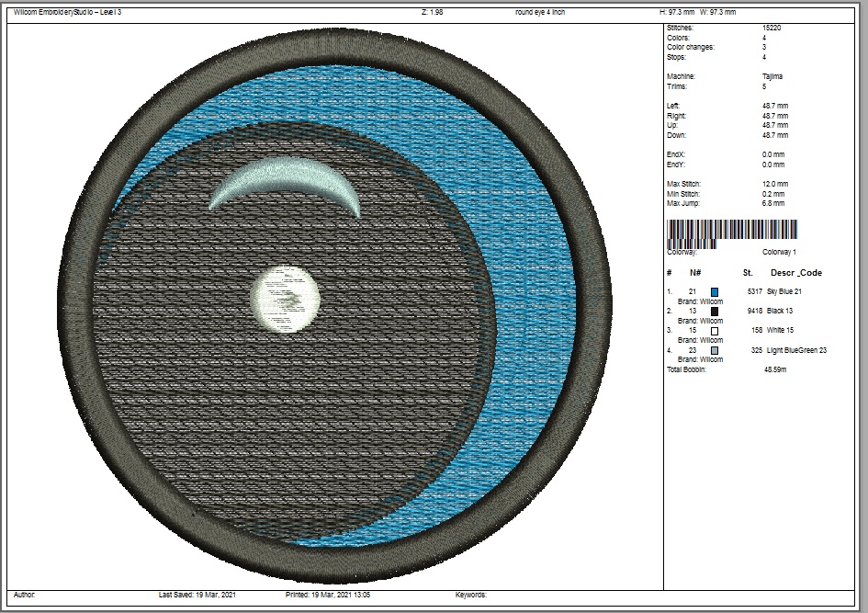Pick the Light BlueGreen 23 color swatch

click(715, 350)
